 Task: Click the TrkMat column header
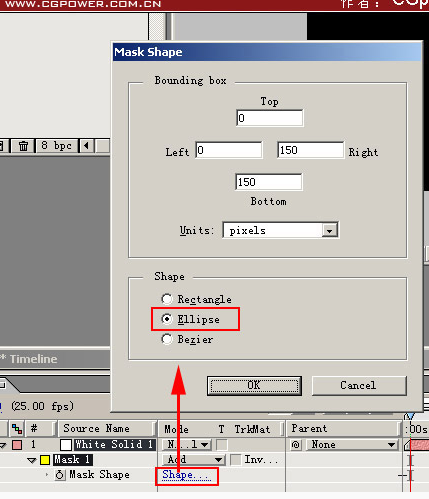pos(252,429)
